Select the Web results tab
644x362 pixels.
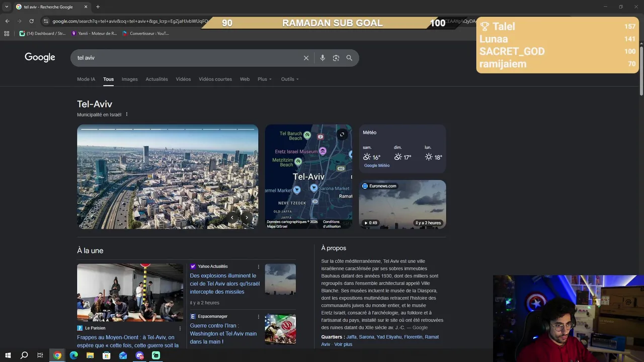coord(245,79)
